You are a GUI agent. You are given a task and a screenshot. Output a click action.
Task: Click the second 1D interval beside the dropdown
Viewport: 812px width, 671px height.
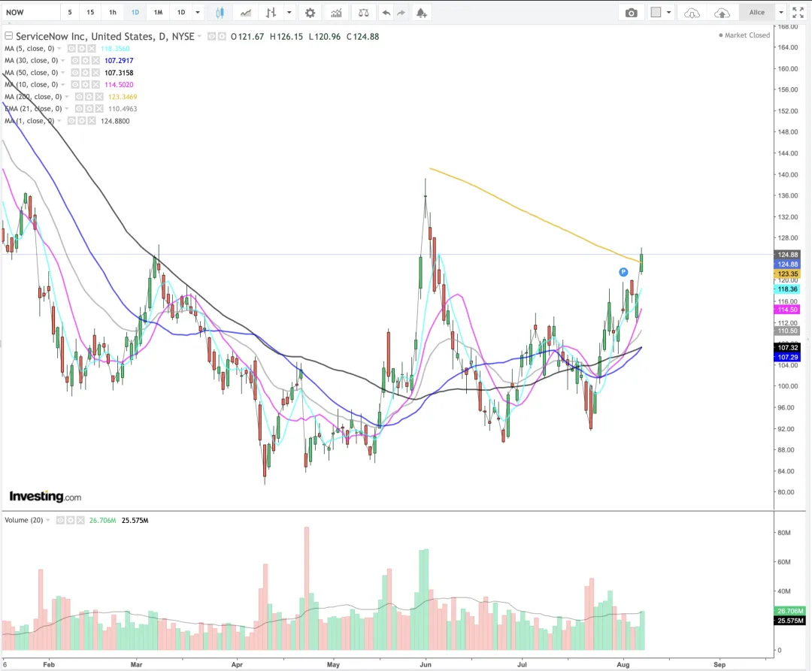click(181, 13)
